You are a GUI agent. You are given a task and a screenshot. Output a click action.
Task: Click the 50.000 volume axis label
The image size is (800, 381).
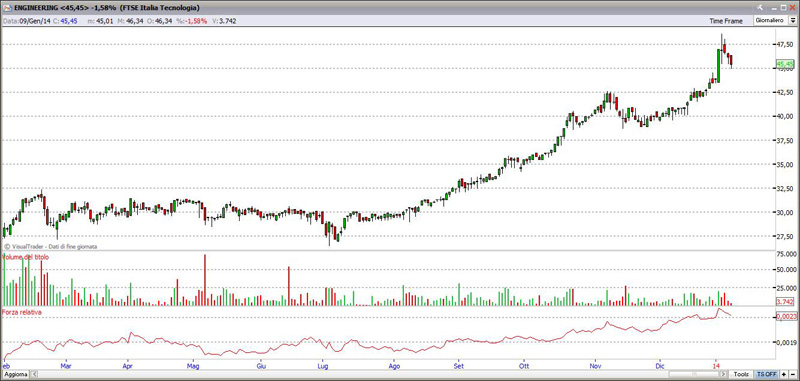(x=786, y=271)
